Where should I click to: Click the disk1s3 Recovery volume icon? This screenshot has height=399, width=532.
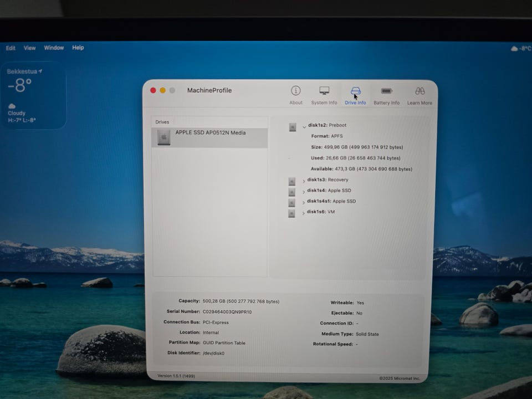tap(291, 181)
